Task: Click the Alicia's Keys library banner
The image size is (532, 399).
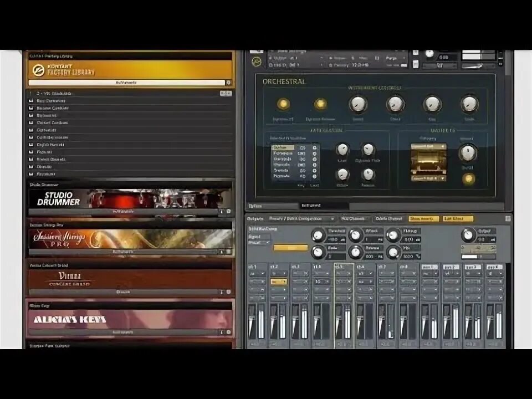Action: coord(130,320)
